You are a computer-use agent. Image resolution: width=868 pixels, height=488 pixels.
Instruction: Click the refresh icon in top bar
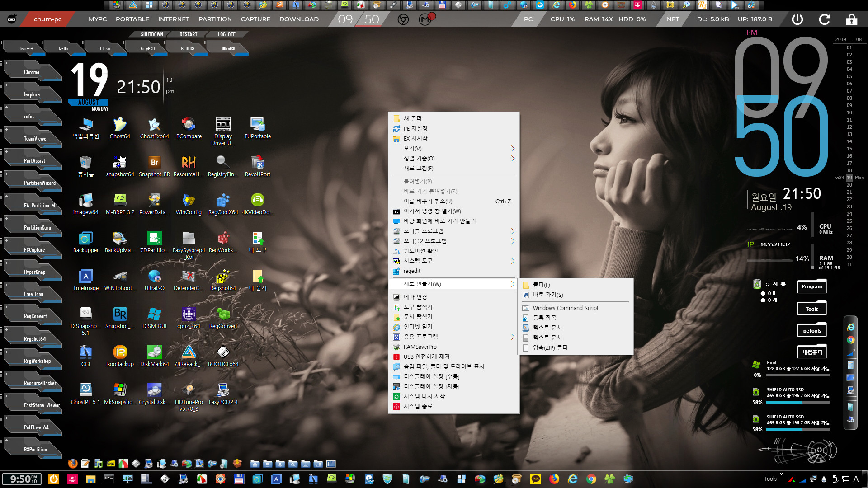click(824, 19)
